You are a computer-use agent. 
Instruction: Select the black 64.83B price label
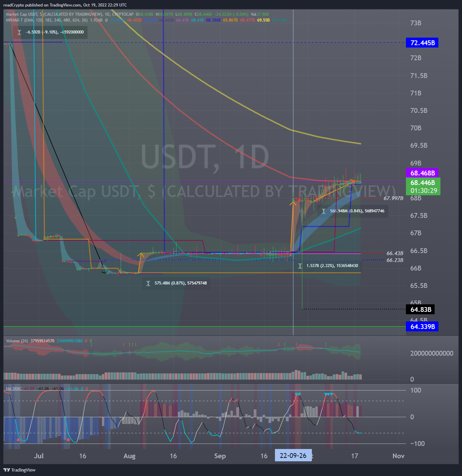click(x=421, y=309)
